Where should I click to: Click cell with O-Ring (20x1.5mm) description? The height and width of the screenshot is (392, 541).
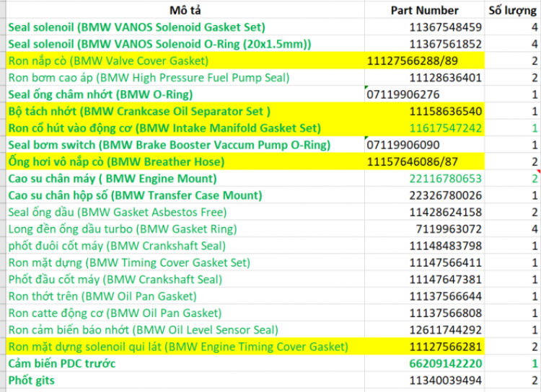tap(185, 44)
